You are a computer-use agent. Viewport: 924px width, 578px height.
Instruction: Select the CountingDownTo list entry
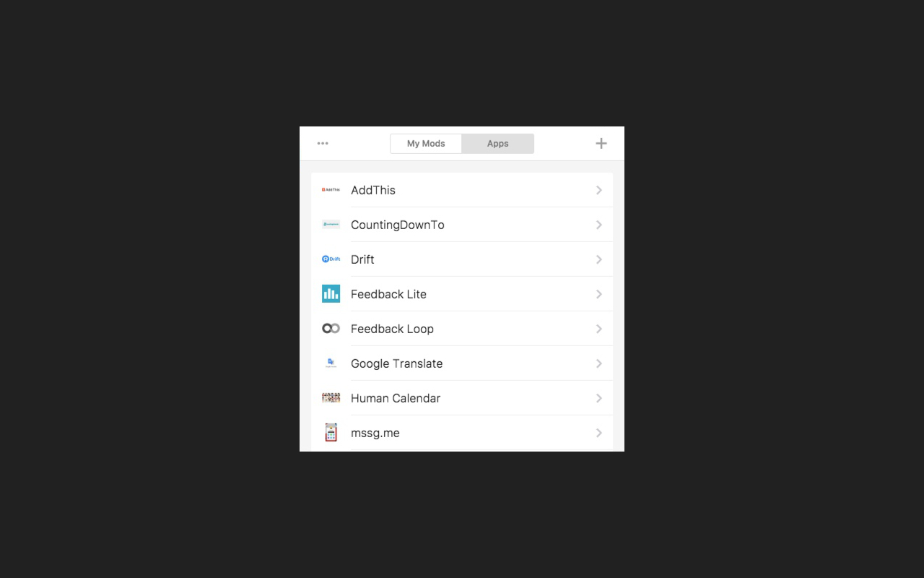(462, 224)
